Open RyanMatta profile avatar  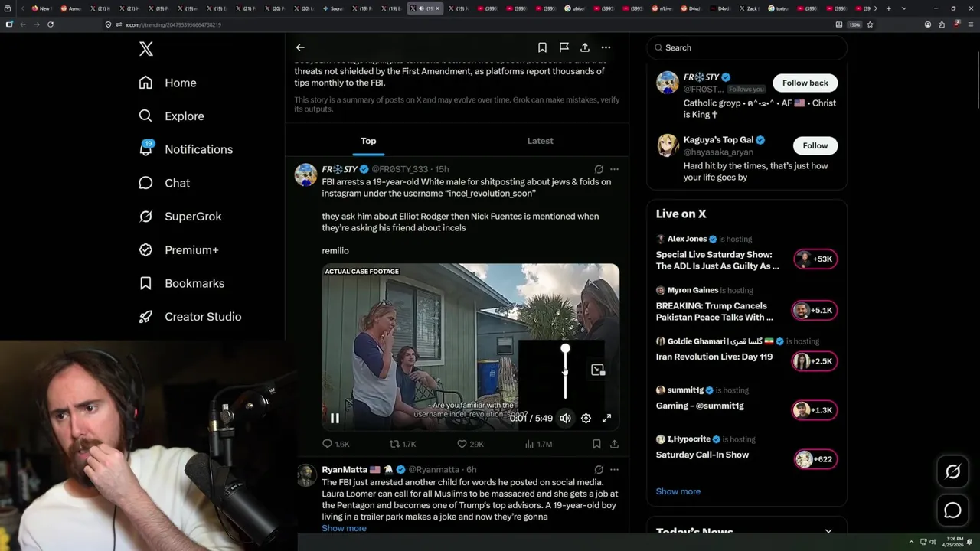point(306,475)
